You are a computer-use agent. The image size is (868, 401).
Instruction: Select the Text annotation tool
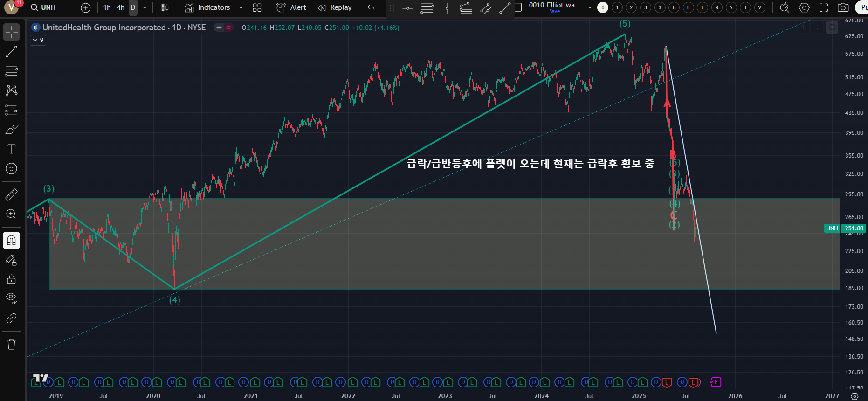coord(11,149)
